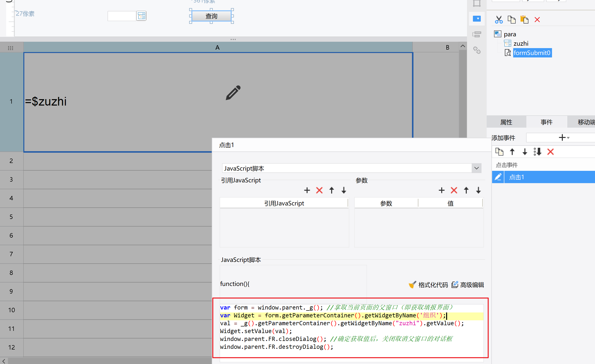The image size is (595, 364).
Task: Click the hyperlink chain sidebar icon
Action: click(477, 50)
